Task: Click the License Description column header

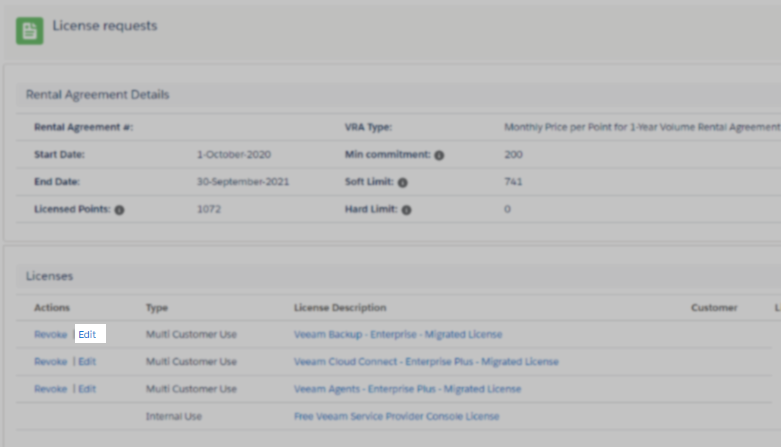Action: 340,308
